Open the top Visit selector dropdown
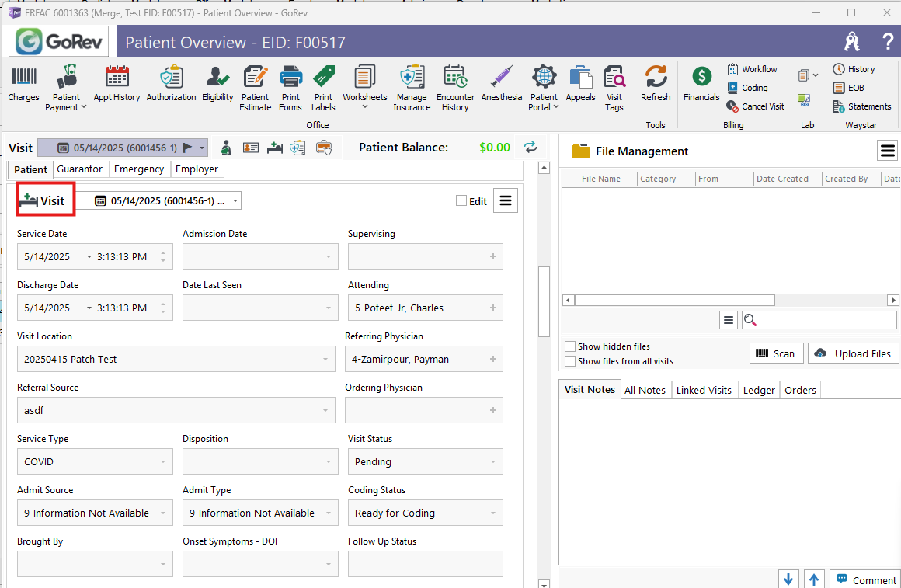901x588 pixels. [202, 148]
